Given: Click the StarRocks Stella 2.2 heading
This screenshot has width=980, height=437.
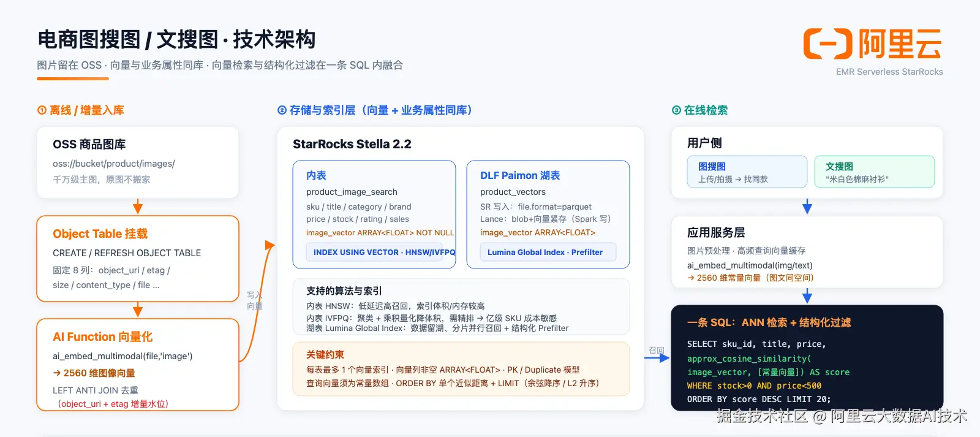Looking at the screenshot, I should (352, 144).
